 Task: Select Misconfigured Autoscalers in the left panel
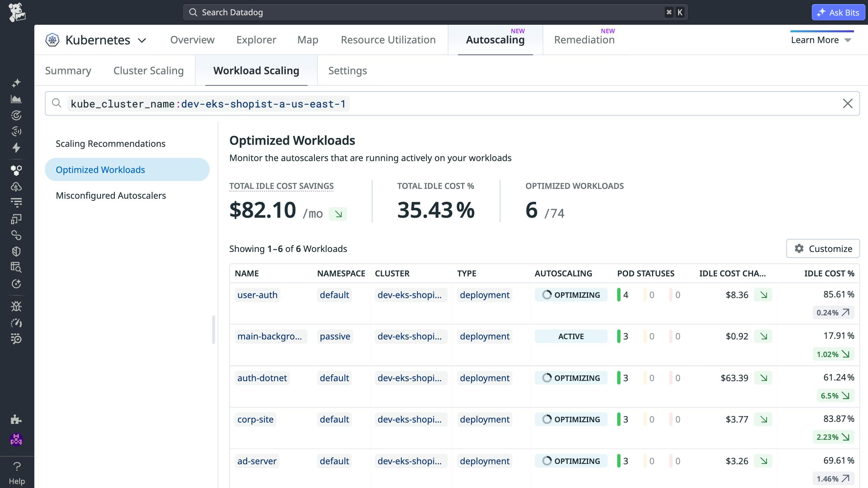pyautogui.click(x=111, y=195)
